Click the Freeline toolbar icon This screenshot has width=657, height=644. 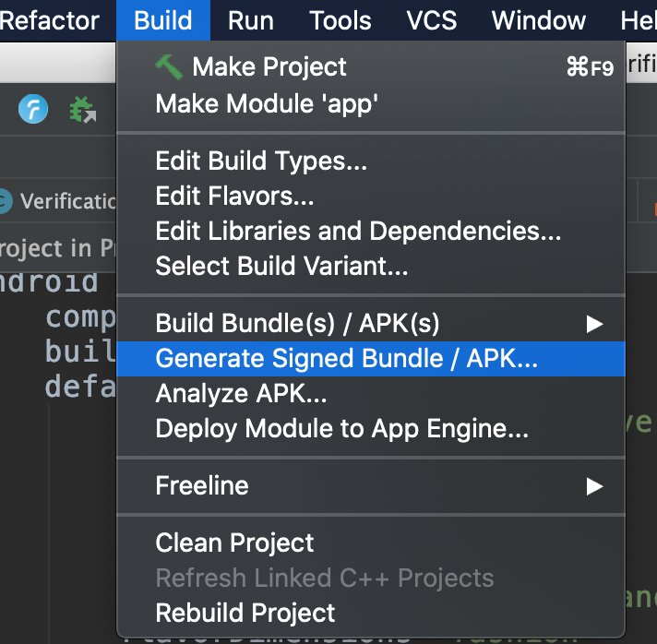tap(33, 111)
